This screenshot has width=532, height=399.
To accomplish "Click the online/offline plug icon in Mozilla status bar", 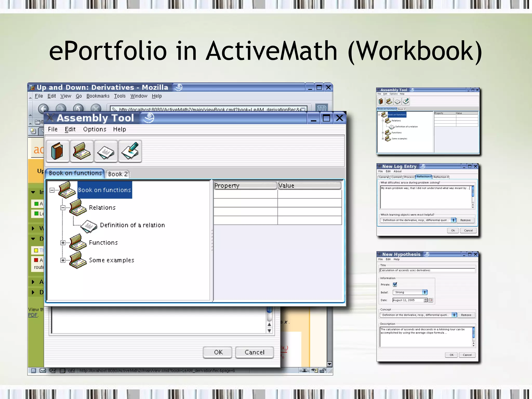I will (x=304, y=371).
